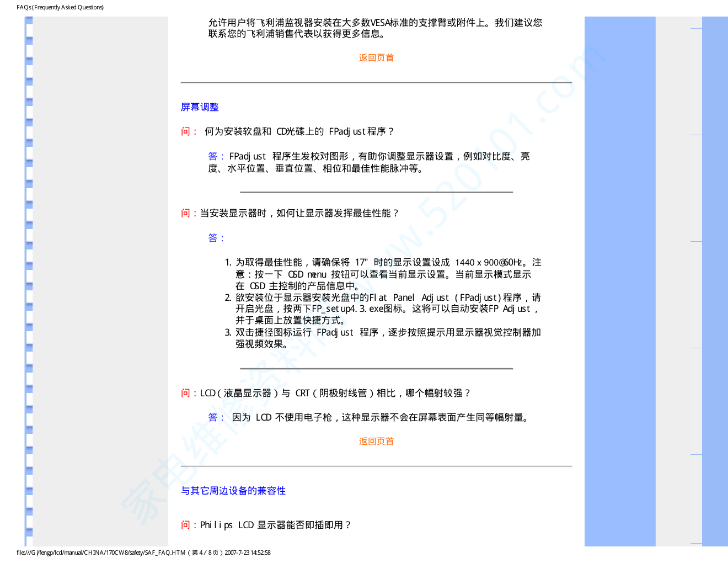Click the answer explaining FPadjust alignment patterns
Viewport: 728px width, 563px height.
click(x=368, y=162)
